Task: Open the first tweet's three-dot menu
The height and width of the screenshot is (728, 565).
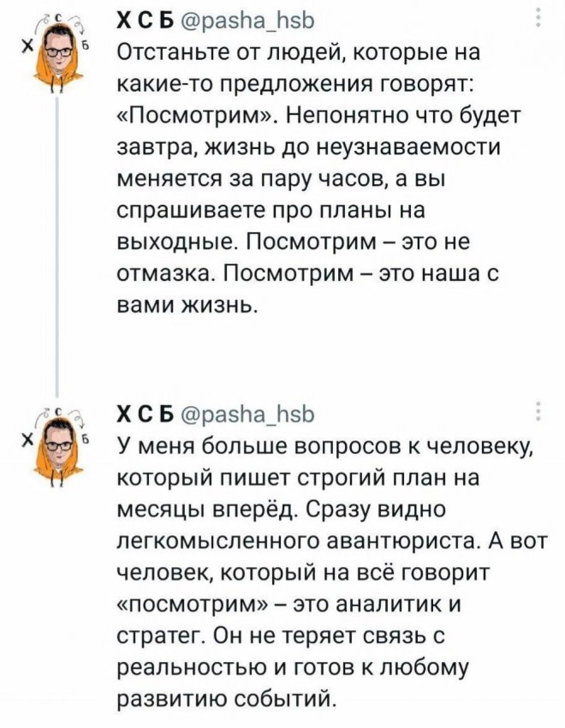Action: coord(538,17)
